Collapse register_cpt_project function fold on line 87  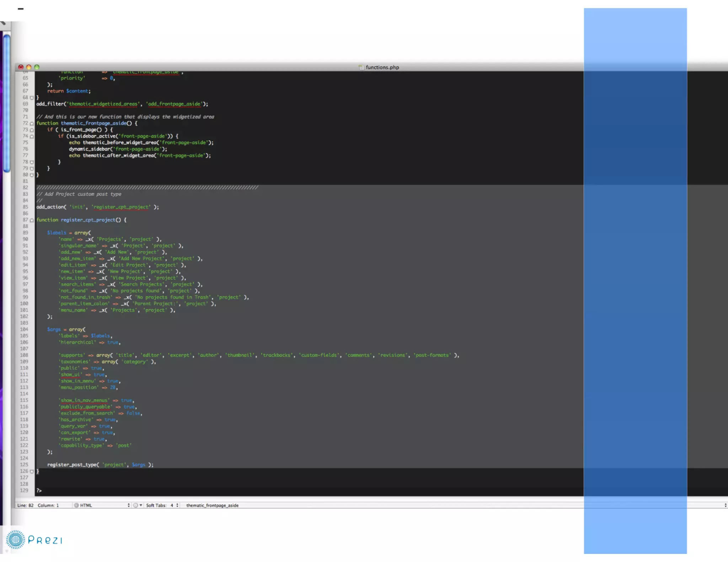click(32, 220)
